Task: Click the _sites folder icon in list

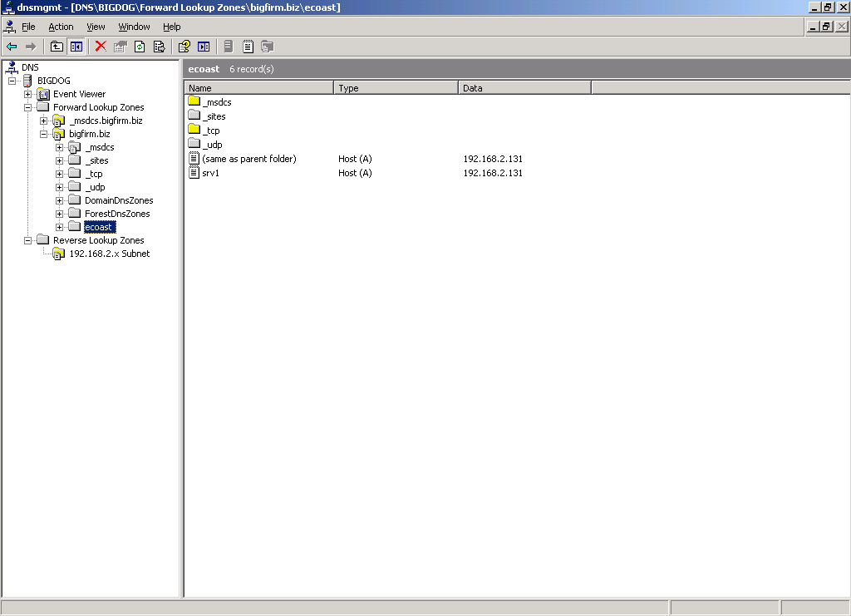Action: click(x=194, y=116)
